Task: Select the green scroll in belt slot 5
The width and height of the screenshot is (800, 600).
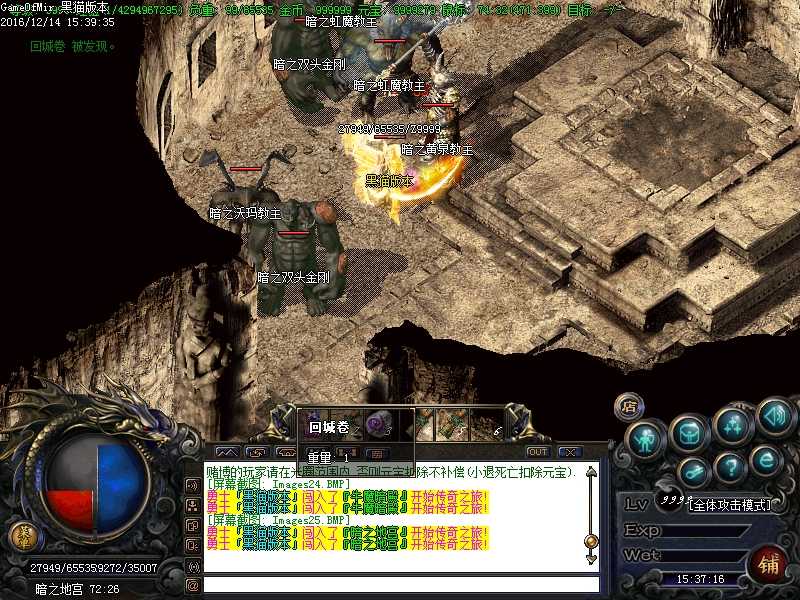Action: pyautogui.click(x=451, y=425)
